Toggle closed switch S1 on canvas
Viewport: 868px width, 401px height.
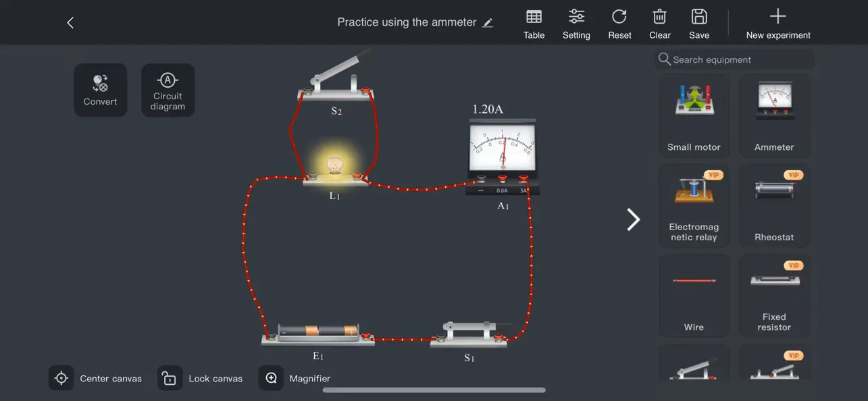coord(469,335)
